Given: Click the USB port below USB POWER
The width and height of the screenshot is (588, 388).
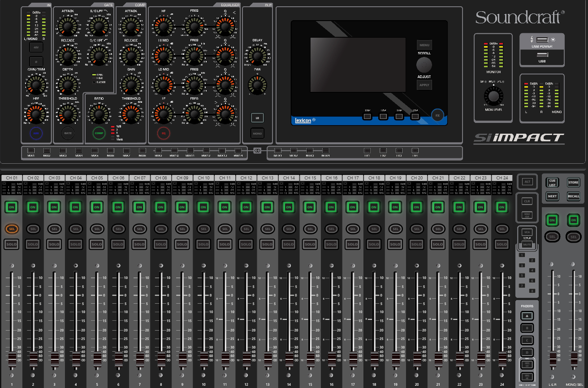Looking at the screenshot, I should tap(542, 55).
